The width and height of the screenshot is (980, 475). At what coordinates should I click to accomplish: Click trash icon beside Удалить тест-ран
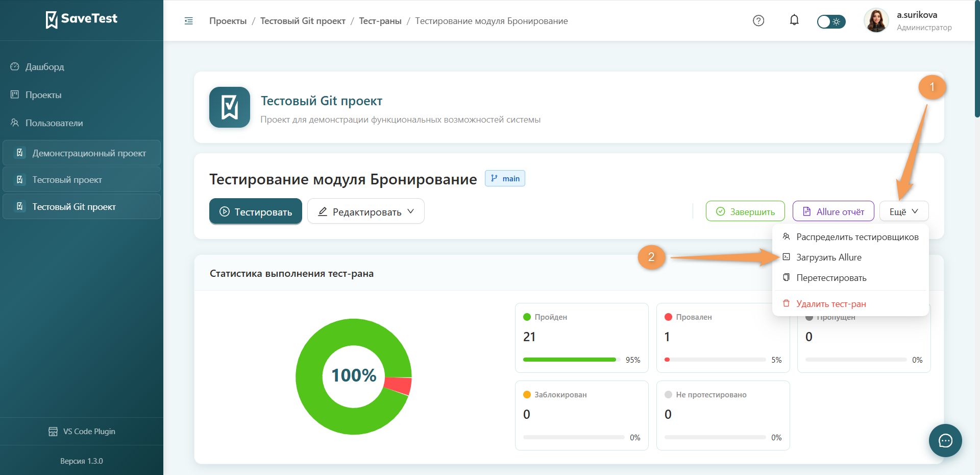[x=787, y=303]
